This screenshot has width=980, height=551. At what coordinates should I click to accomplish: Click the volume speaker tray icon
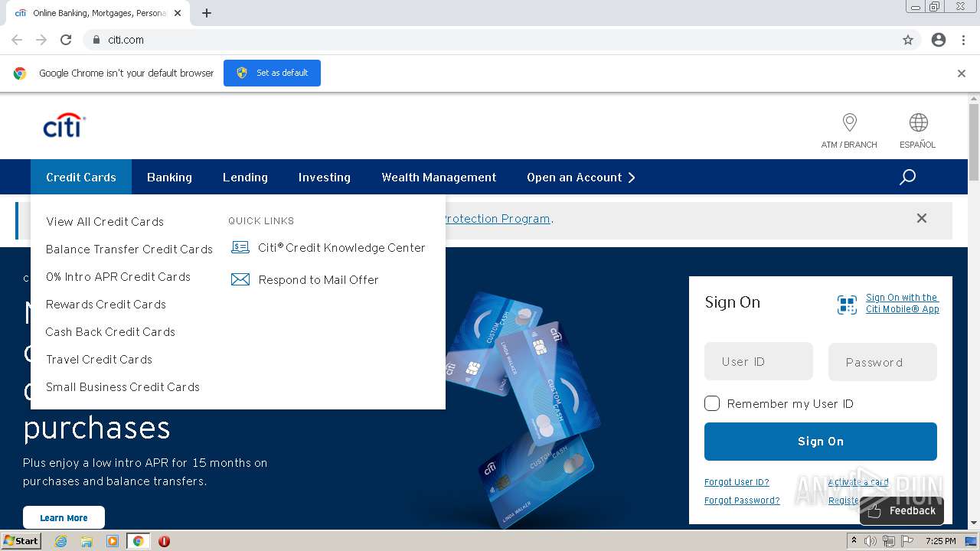click(x=871, y=541)
